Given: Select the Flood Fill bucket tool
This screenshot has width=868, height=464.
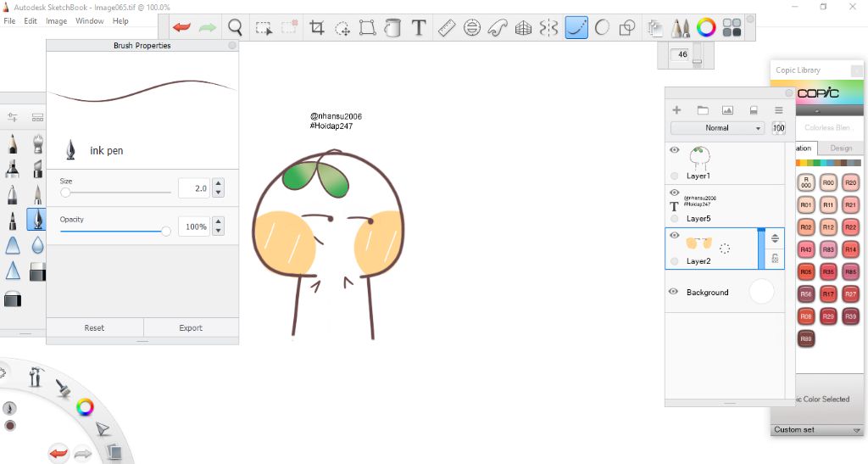Looking at the screenshot, I should 392,28.
